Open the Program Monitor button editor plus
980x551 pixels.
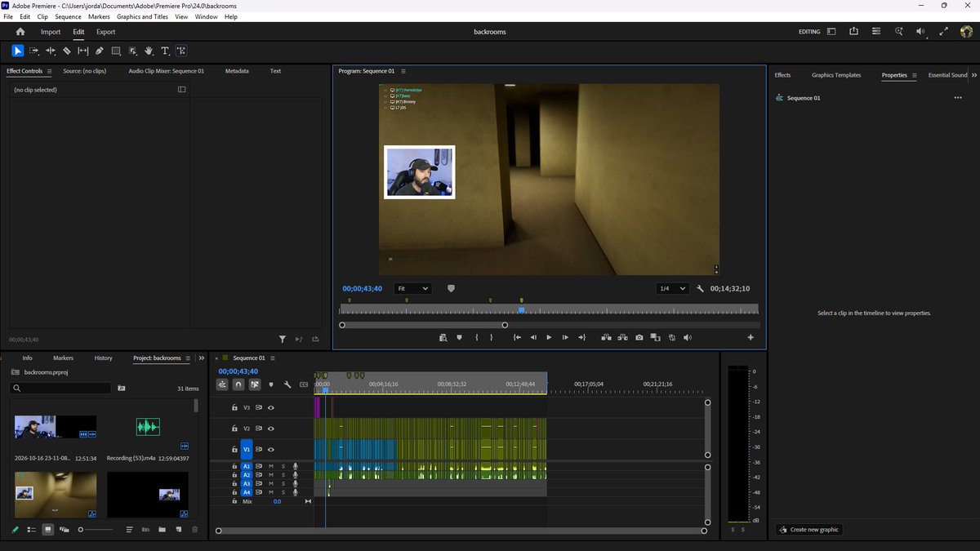point(751,337)
